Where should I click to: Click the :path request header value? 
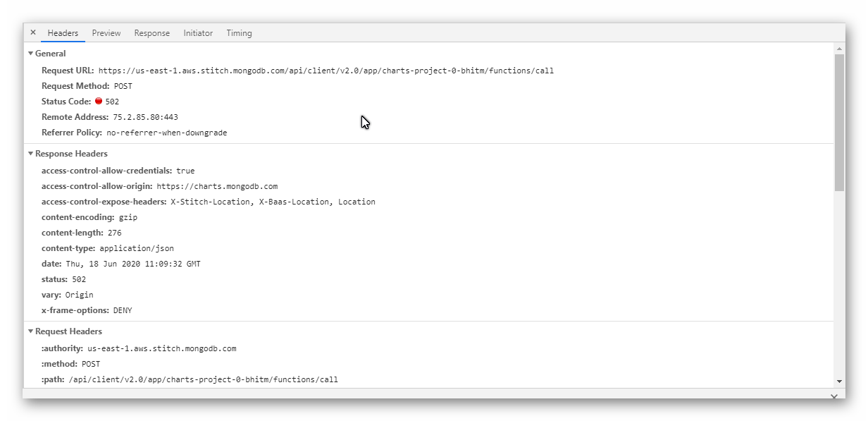[203, 379]
